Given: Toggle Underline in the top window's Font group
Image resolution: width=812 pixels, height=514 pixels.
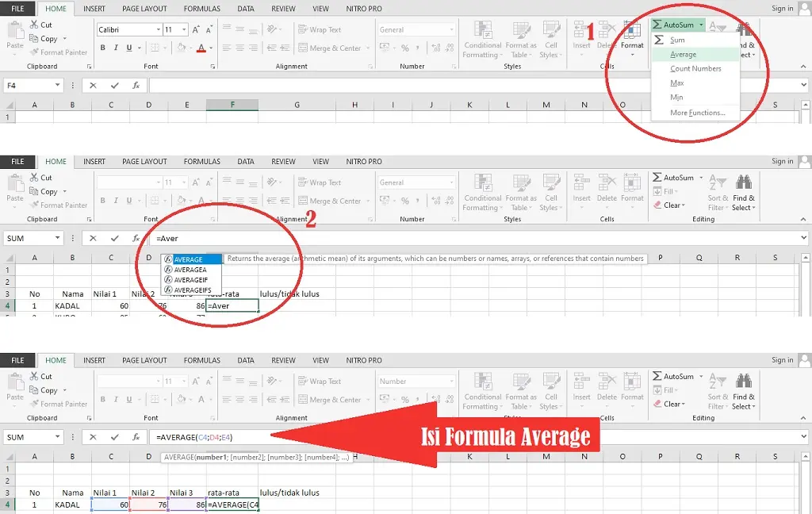Looking at the screenshot, I should click(129, 48).
